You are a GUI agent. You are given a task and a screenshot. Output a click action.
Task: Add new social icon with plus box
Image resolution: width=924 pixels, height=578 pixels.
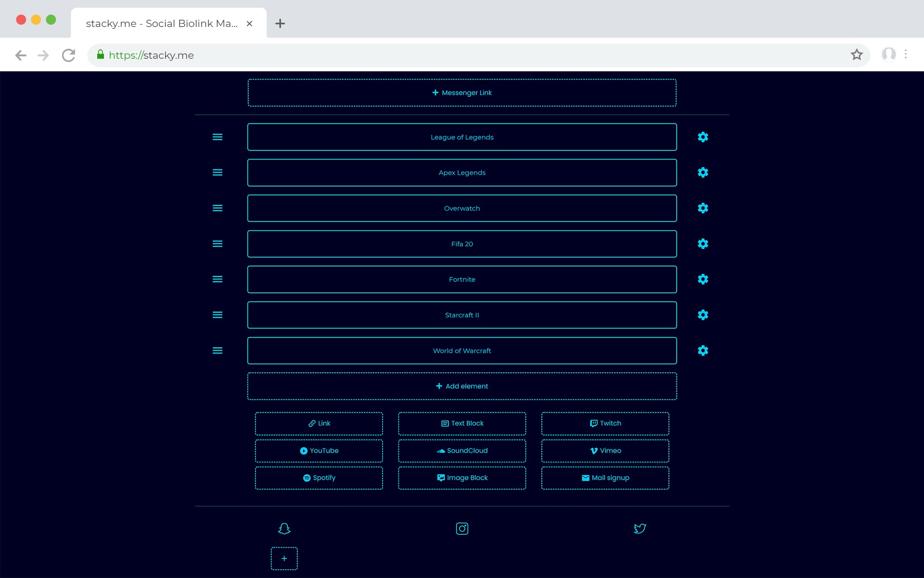pos(284,558)
